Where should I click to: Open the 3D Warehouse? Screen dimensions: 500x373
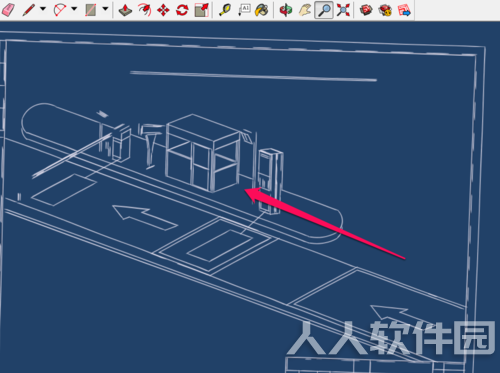[x=366, y=10]
